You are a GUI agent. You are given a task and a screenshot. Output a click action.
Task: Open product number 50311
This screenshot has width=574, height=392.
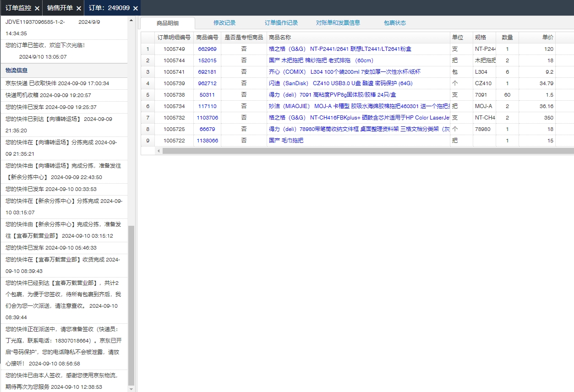click(x=207, y=95)
